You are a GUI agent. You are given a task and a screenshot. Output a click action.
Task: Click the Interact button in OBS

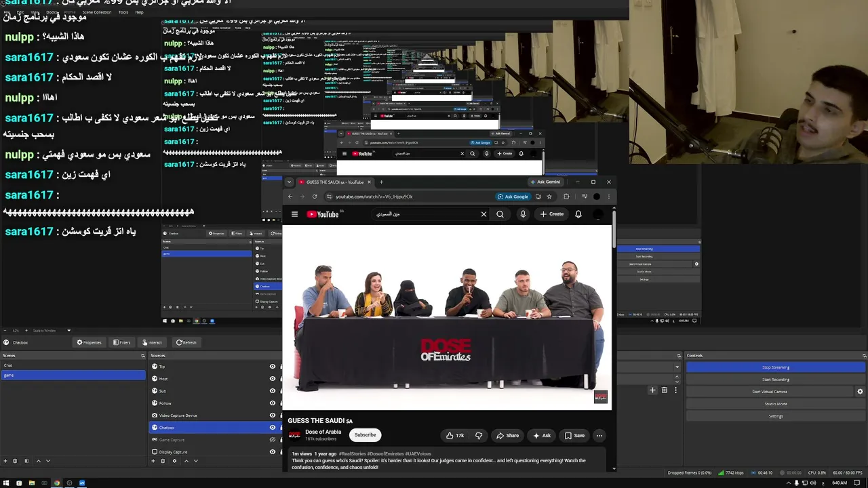(x=152, y=342)
